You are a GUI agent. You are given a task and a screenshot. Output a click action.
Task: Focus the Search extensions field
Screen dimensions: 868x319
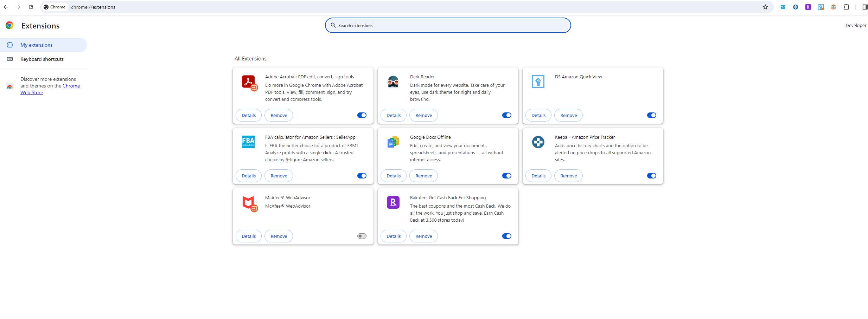(x=448, y=25)
